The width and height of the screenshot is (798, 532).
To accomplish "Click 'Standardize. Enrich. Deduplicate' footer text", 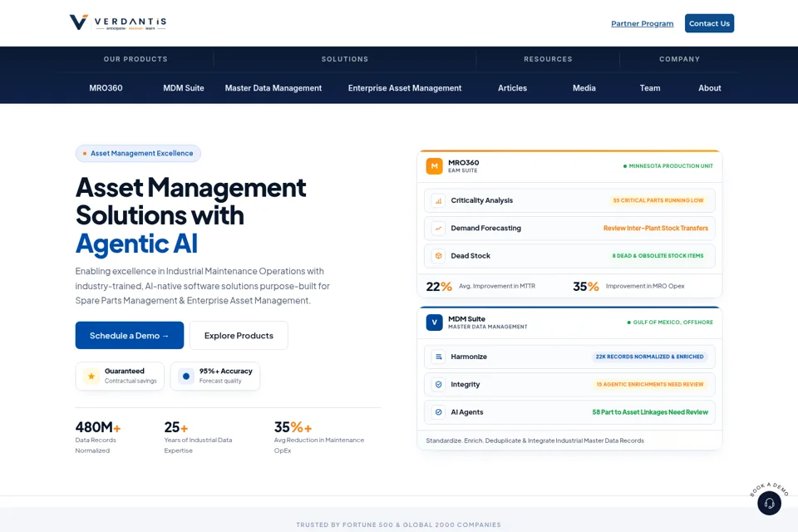I will tap(534, 441).
